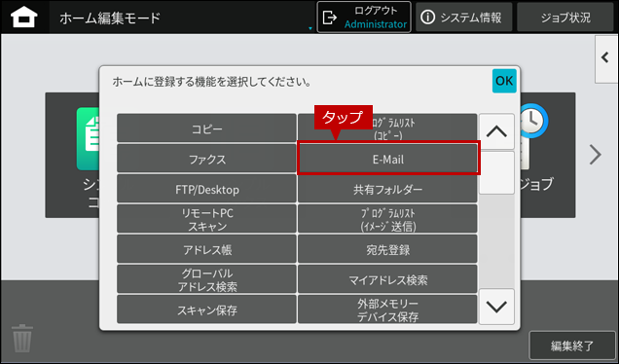The image size is (619, 364).
Task: Select the 共有フォルダー function
Action: (x=387, y=189)
